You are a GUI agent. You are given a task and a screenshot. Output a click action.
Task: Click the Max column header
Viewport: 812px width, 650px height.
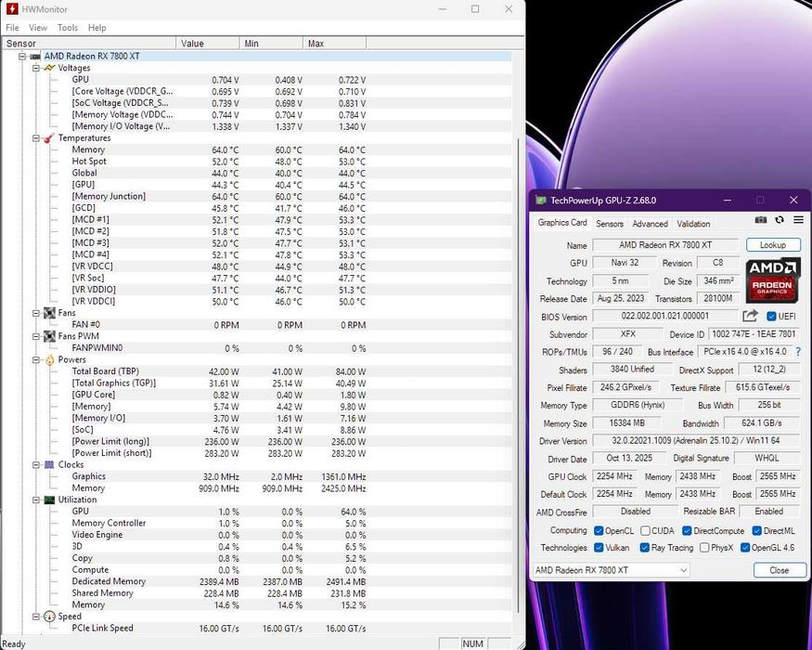334,44
